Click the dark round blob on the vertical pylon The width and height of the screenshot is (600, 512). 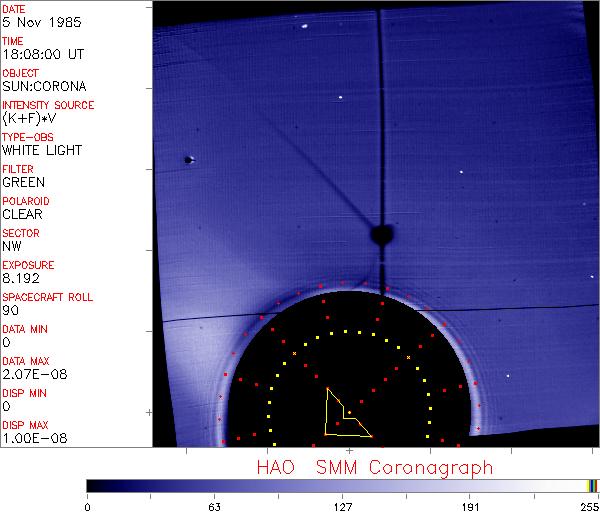[x=381, y=234]
